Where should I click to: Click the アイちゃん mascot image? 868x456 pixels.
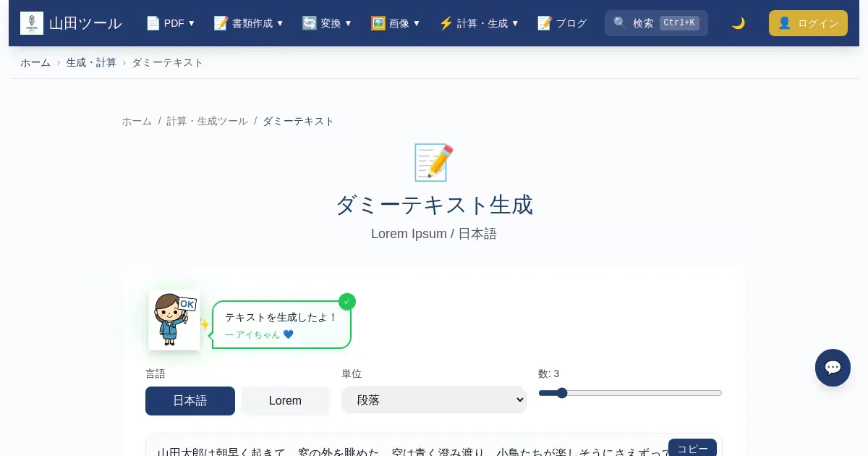[x=174, y=320]
